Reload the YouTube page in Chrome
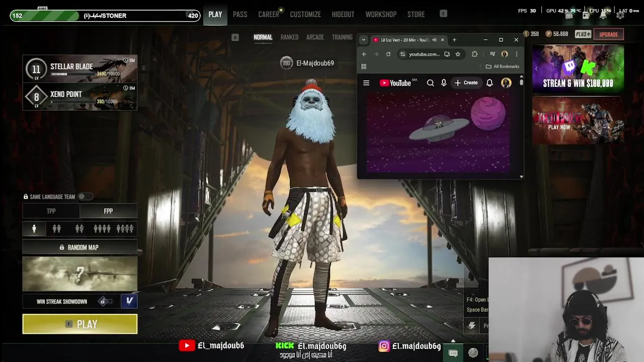The height and width of the screenshot is (362, 644). 388,54
